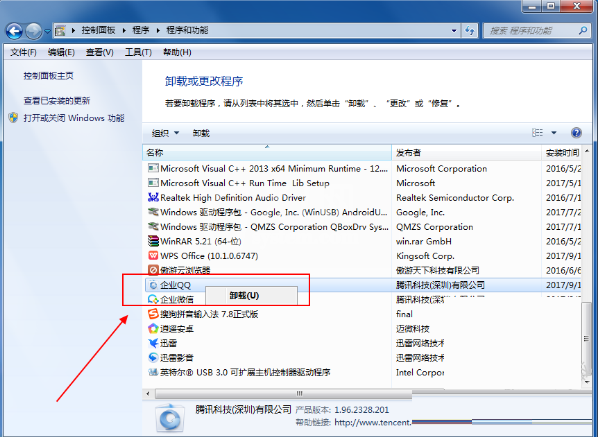
Task: Open 查看已安装的更新 link
Action: (57, 101)
